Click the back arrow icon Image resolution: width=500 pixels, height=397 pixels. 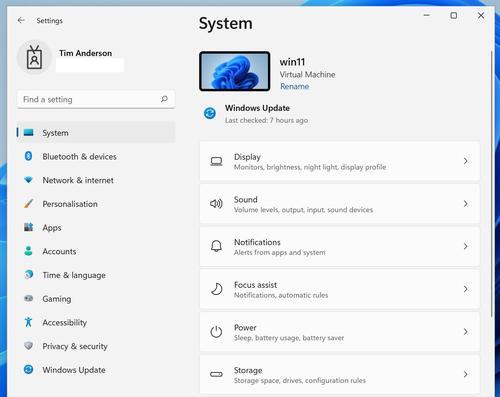[x=21, y=20]
